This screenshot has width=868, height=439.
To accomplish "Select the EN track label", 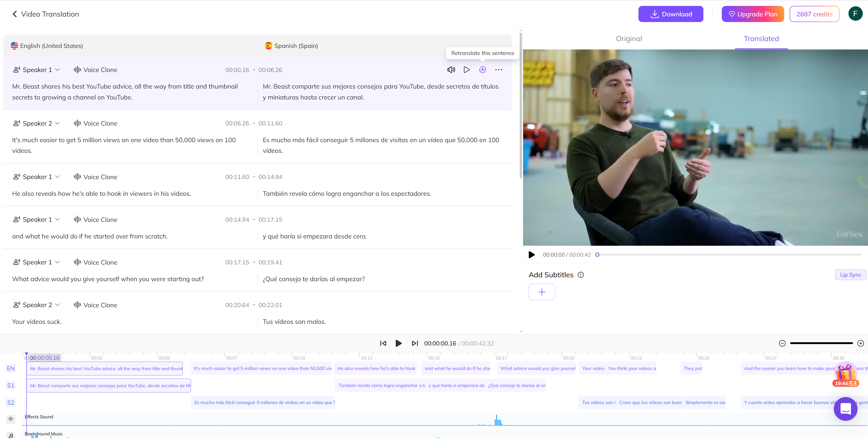I will click(x=11, y=368).
